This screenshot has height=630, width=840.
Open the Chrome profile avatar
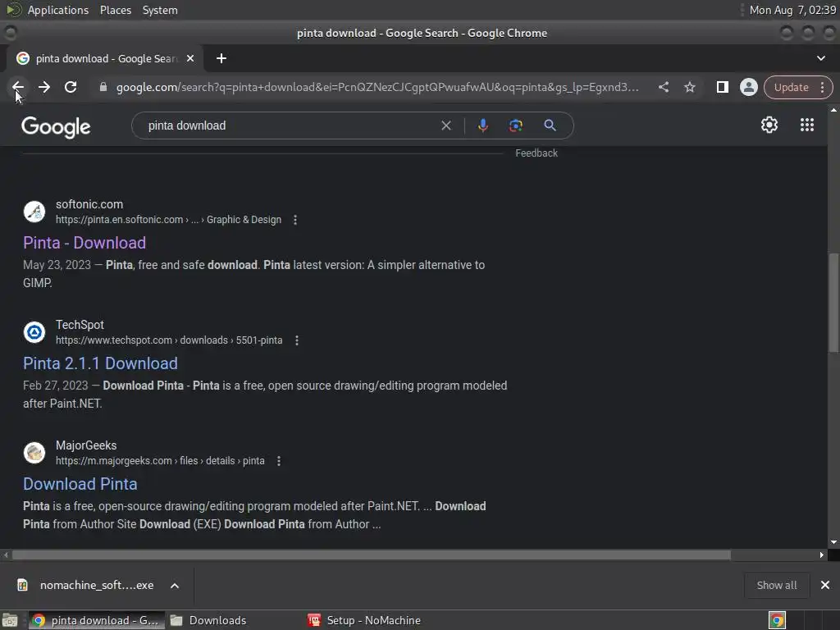748,87
